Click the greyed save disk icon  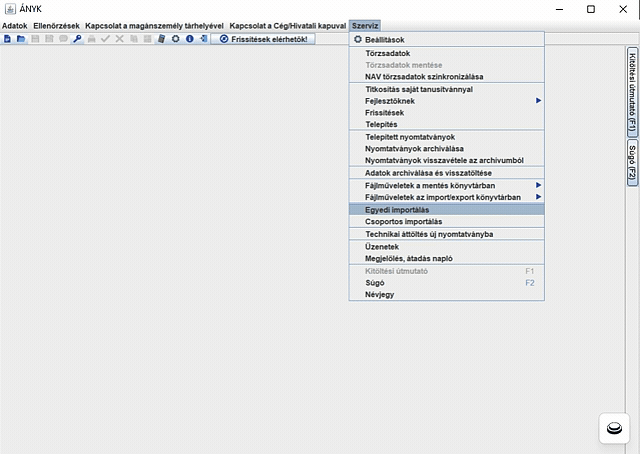35,39
